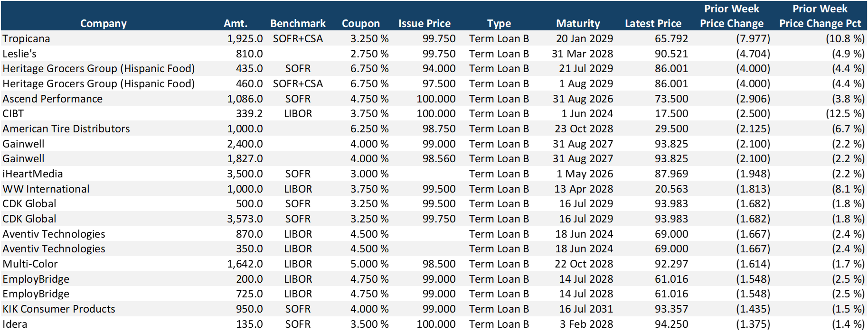Select the 20 Jan 2029 maturity cell
868x332 pixels.
[584, 38]
